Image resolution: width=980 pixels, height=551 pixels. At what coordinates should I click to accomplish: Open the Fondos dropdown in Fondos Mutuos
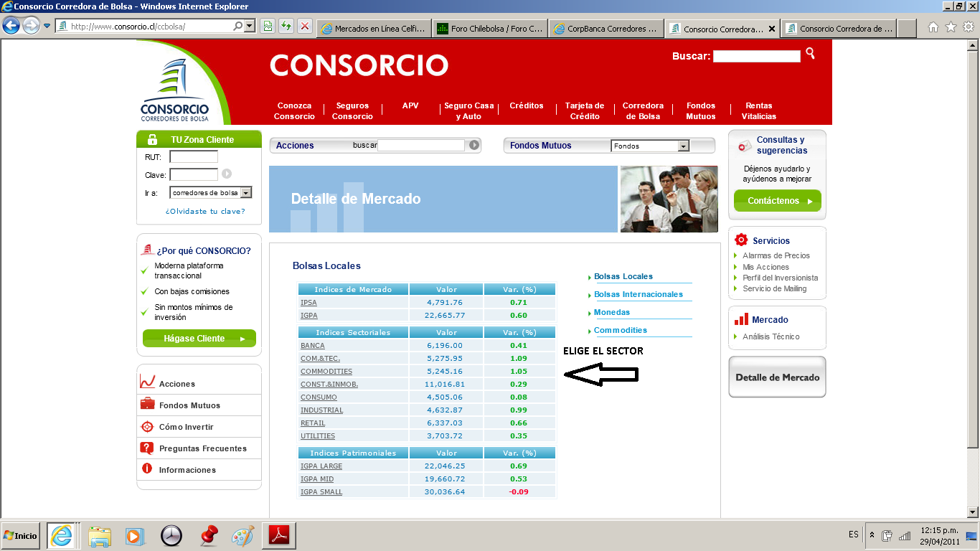(683, 146)
